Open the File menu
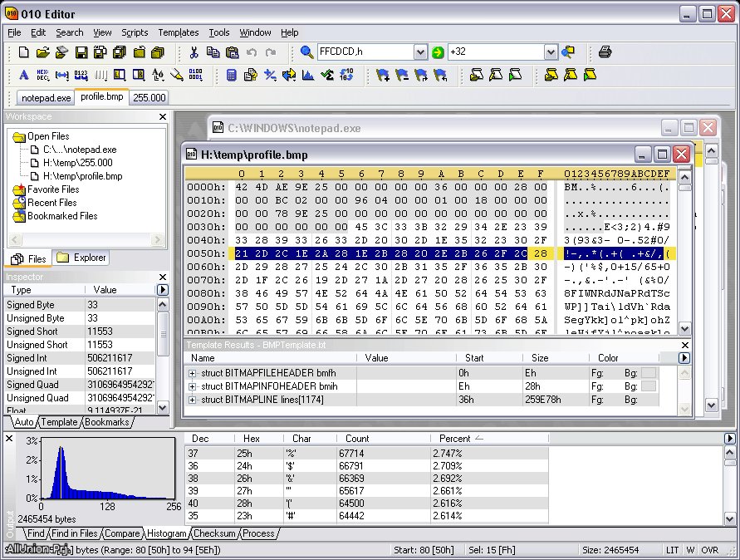Viewport: 740px width, 560px height. (x=15, y=32)
